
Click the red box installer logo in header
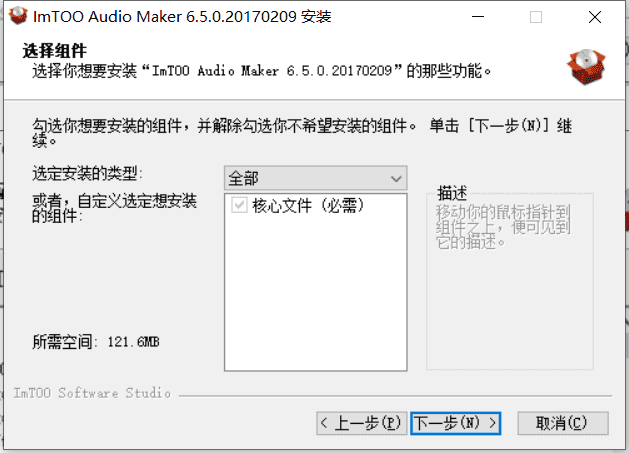[x=586, y=67]
